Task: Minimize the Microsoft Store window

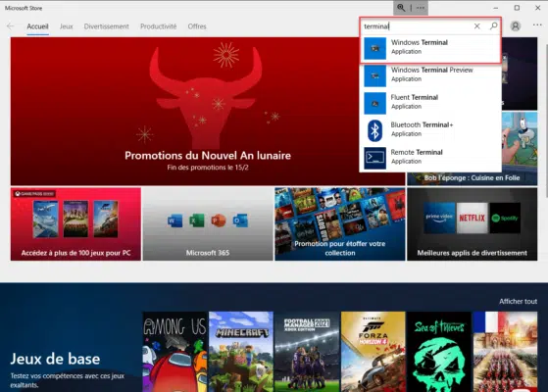Action: click(496, 8)
